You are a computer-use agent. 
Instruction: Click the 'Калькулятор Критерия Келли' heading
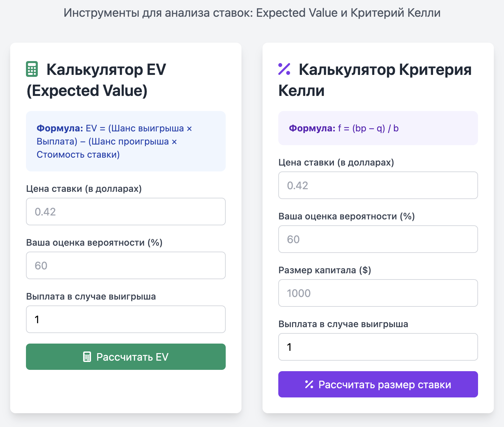click(x=375, y=80)
